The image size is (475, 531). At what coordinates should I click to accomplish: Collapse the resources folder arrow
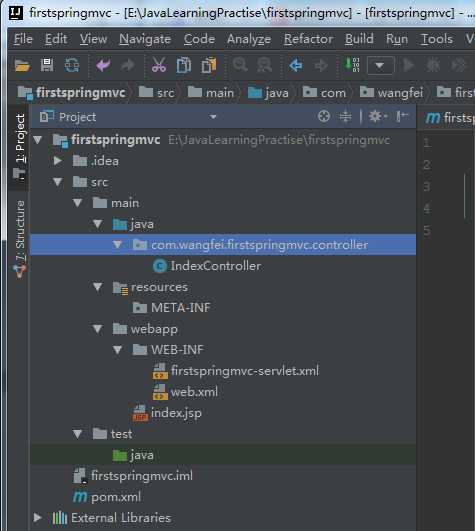coord(98,287)
